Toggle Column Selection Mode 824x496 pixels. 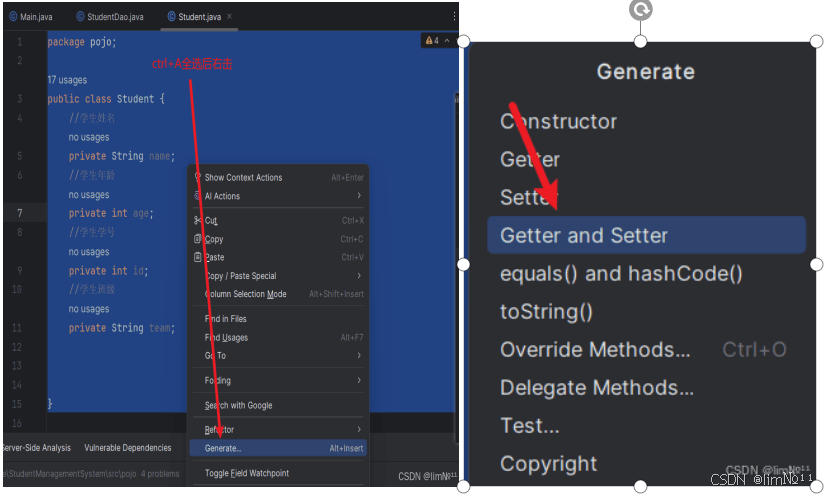point(245,295)
